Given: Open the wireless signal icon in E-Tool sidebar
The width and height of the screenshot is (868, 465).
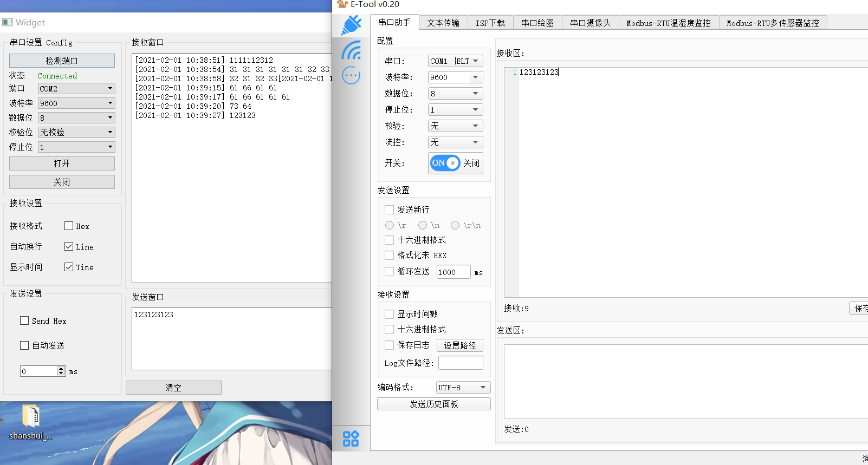Looking at the screenshot, I should click(x=351, y=50).
